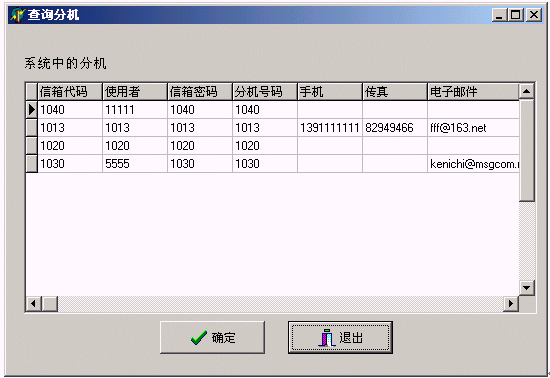
Task: Select row marker for mailbox 1030
Action: [x=32, y=164]
